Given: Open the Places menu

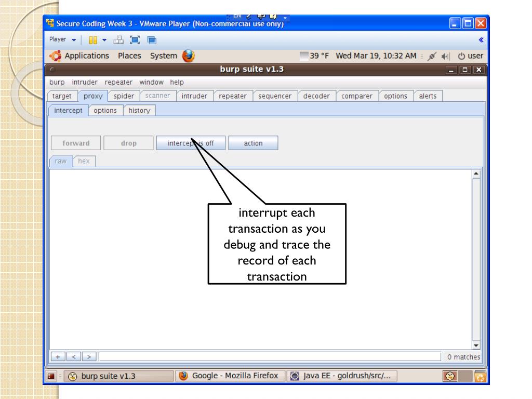Looking at the screenshot, I should (129, 56).
